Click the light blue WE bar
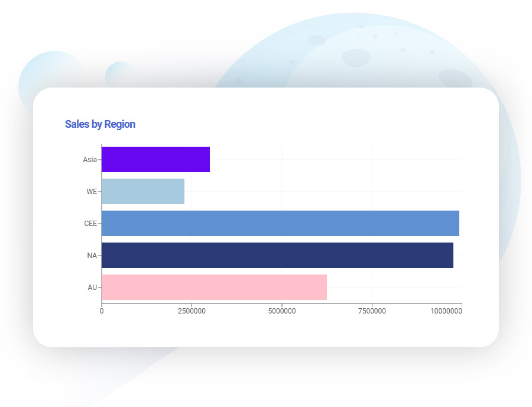Screen dimensions: 532x407 [143, 192]
